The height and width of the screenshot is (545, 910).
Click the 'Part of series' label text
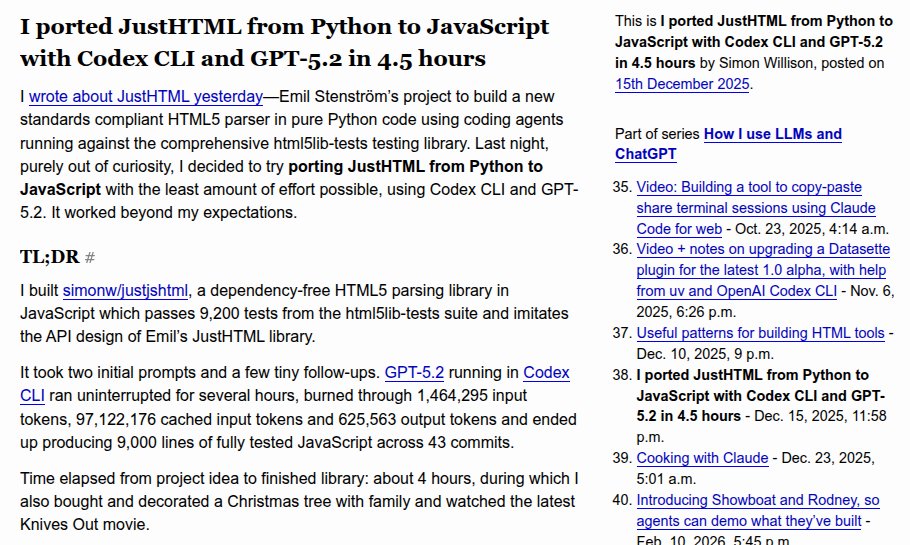[658, 134]
